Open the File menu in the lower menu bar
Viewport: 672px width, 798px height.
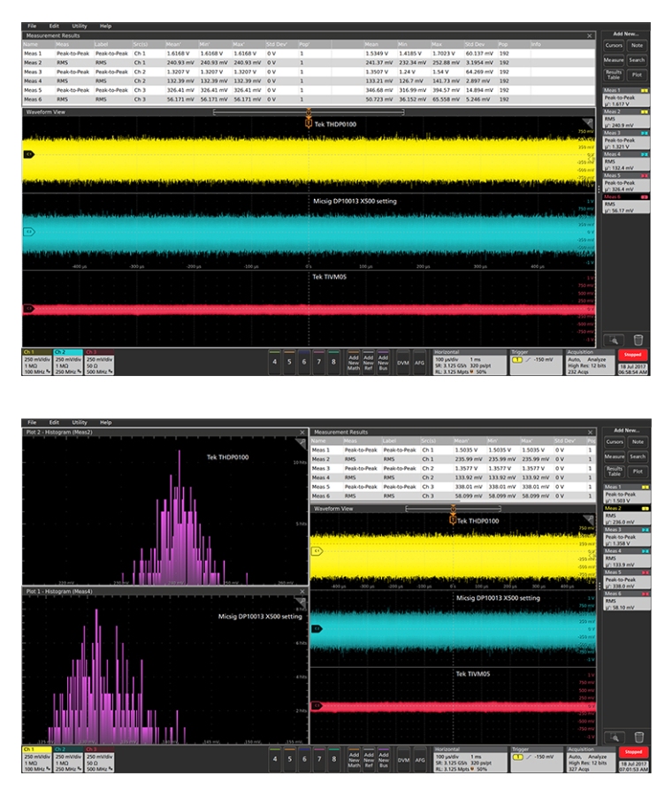click(x=32, y=423)
